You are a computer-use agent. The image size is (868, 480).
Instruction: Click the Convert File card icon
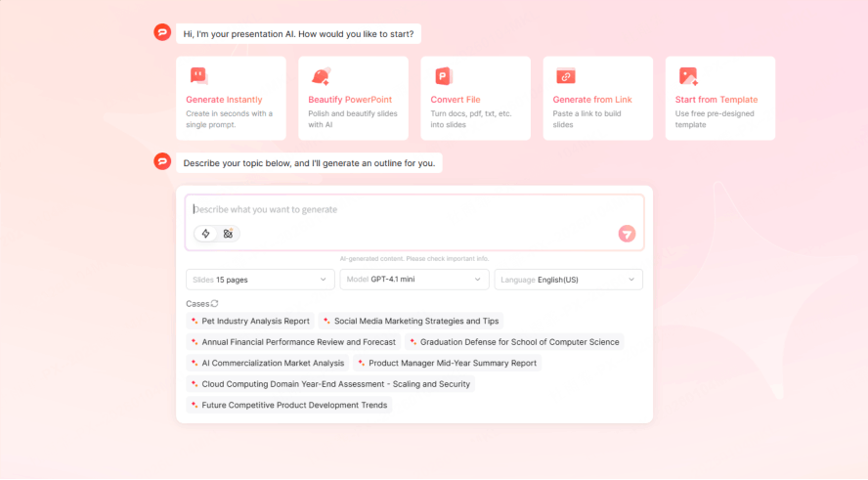pyautogui.click(x=443, y=76)
